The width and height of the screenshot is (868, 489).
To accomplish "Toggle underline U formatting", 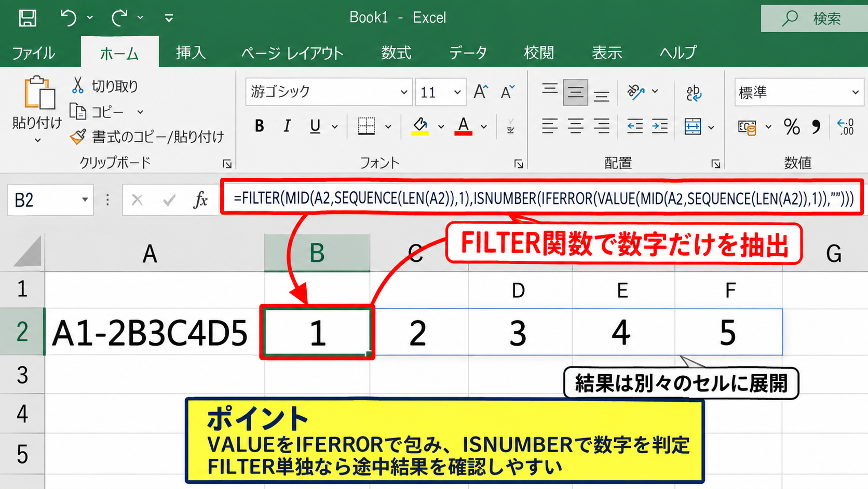I will [x=315, y=126].
